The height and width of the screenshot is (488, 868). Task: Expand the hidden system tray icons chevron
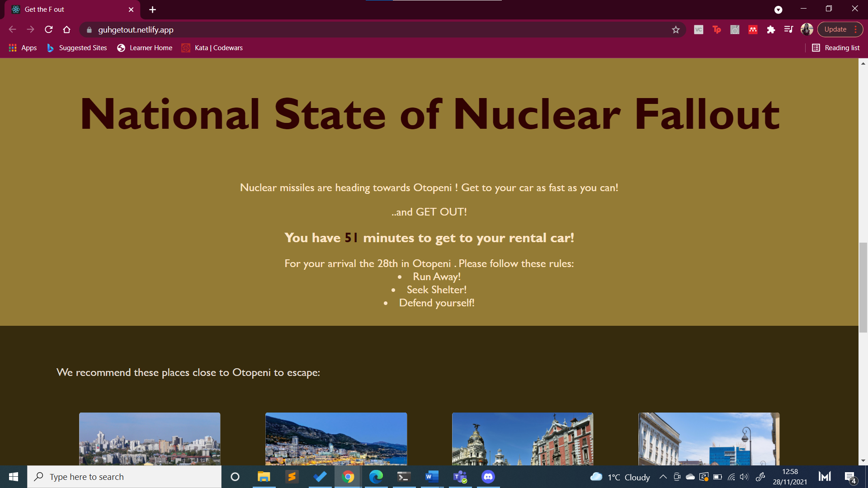pyautogui.click(x=663, y=477)
